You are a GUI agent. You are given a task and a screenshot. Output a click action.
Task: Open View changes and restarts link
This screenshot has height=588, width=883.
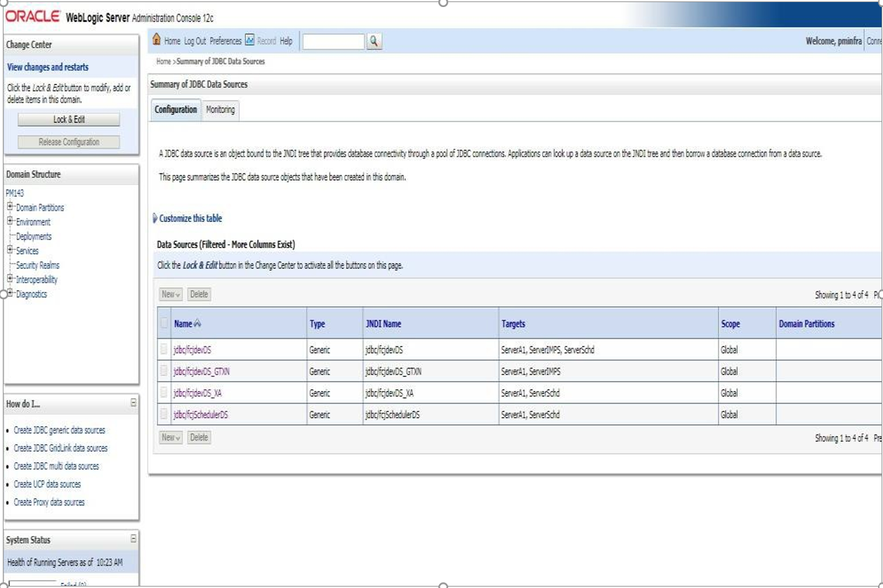[48, 67]
